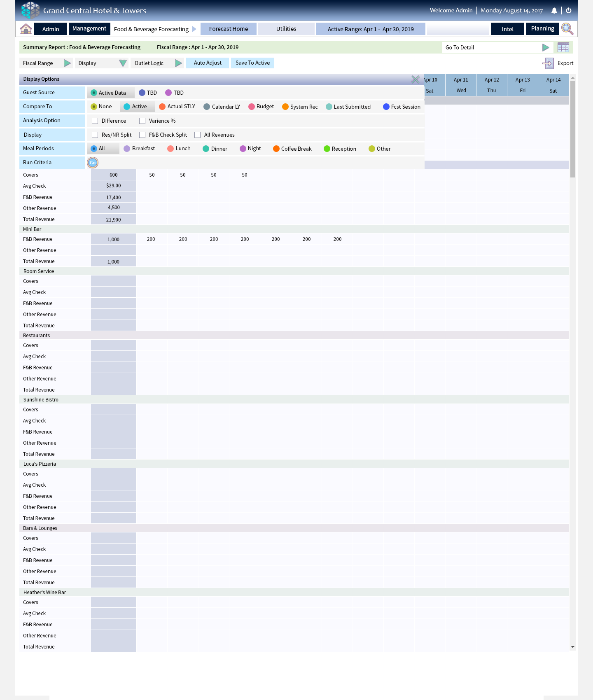Click the Go To Detail play arrow
593x700 pixels.
tap(546, 47)
